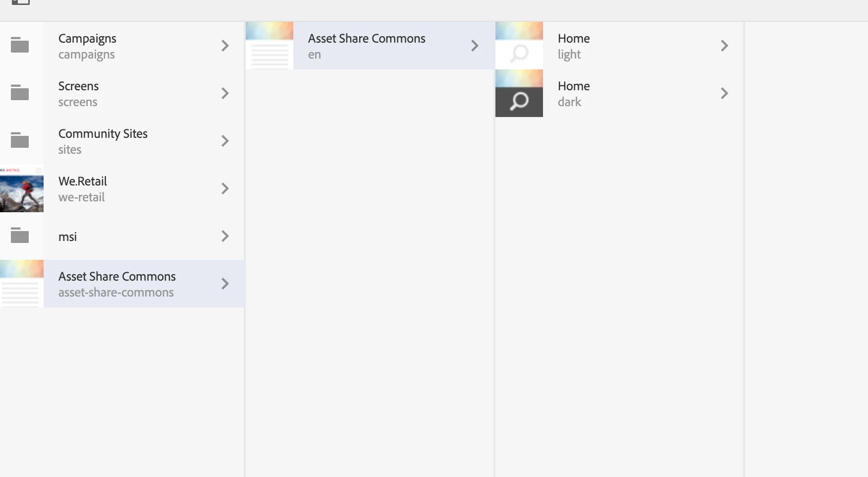Screen dimensions: 868x477
Task: Select the Asset Share Commons en thumbnail
Action: pyautogui.click(x=270, y=46)
